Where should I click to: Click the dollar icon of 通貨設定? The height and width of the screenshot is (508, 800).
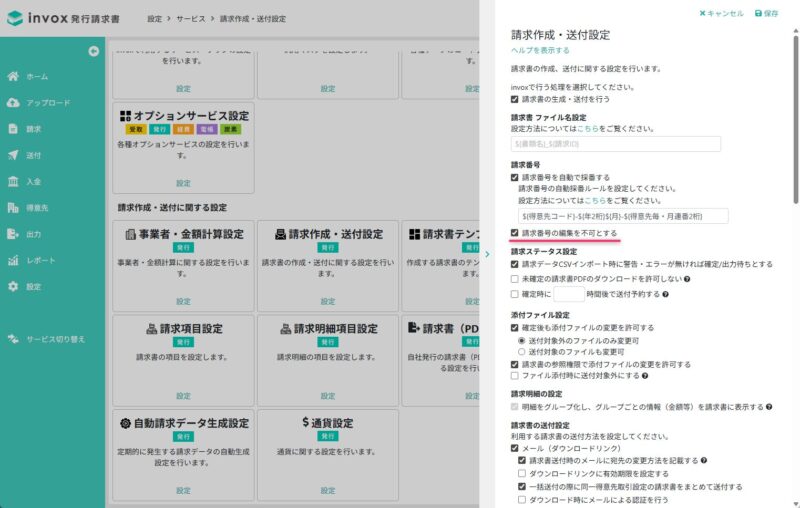click(x=306, y=422)
